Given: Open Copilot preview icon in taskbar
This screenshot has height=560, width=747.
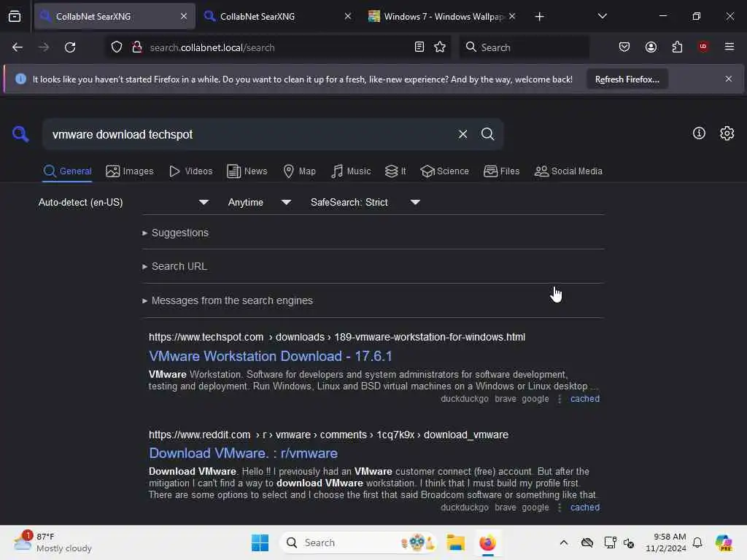Looking at the screenshot, I should coord(723,542).
